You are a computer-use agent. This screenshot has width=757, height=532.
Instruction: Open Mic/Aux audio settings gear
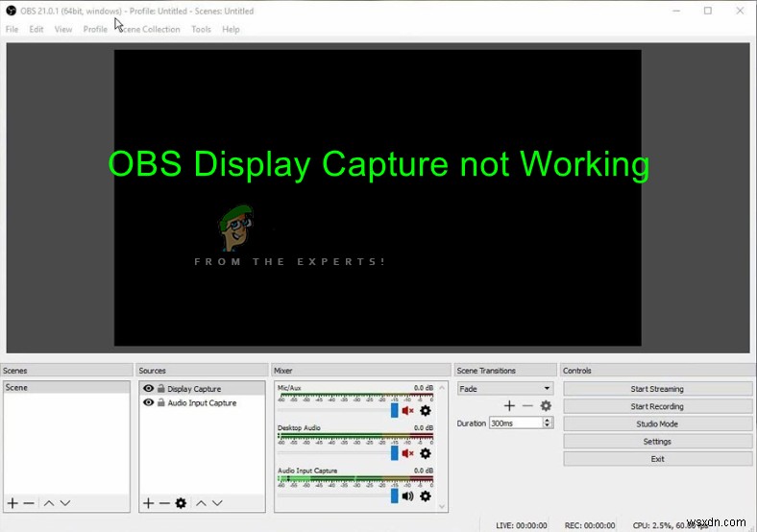pos(426,410)
